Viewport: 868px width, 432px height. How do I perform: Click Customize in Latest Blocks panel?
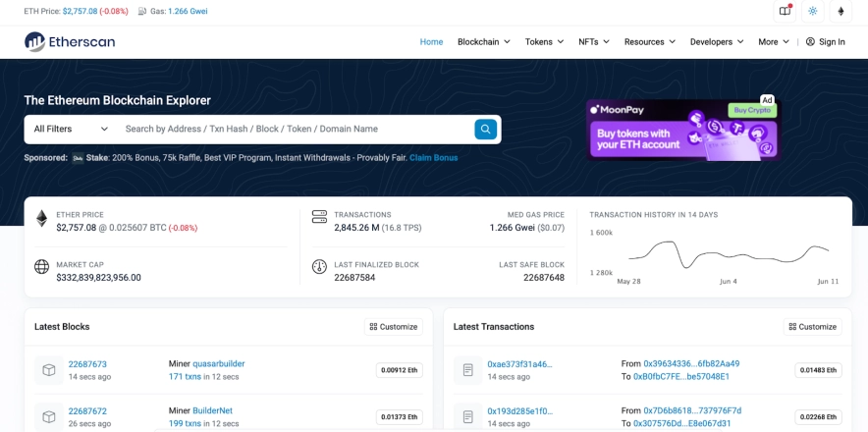point(393,327)
